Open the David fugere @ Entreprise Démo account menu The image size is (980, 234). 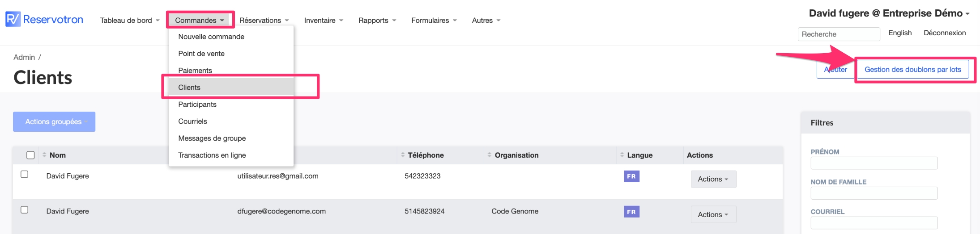[889, 13]
